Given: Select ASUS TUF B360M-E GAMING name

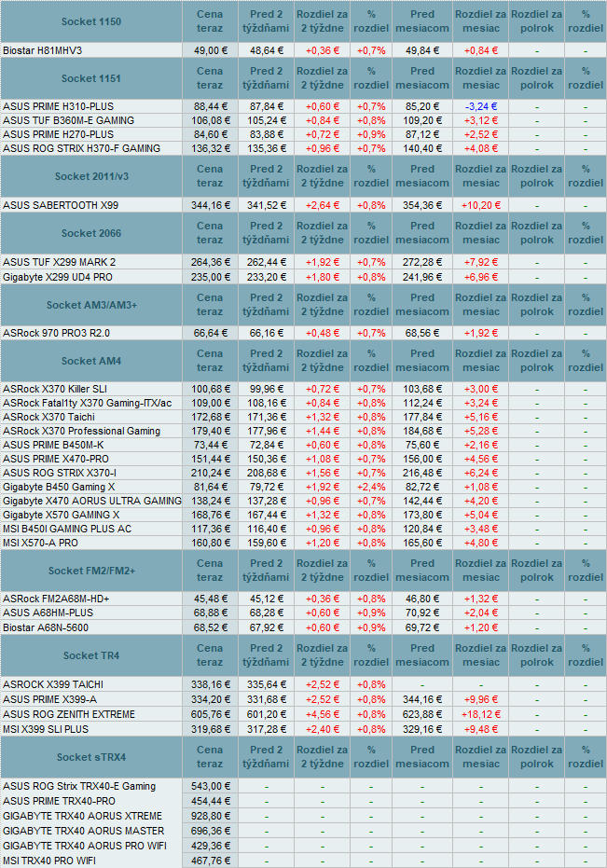Looking at the screenshot, I should click(x=69, y=120).
